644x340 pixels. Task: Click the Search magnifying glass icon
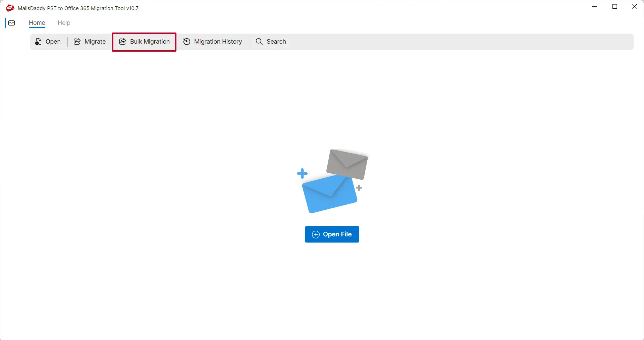[x=259, y=42]
